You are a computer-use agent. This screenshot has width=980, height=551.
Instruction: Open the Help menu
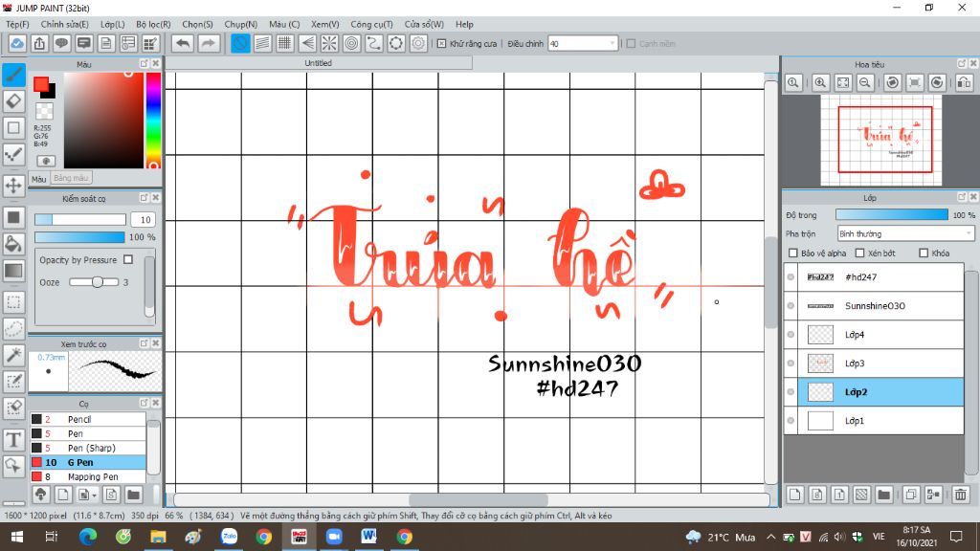[464, 24]
